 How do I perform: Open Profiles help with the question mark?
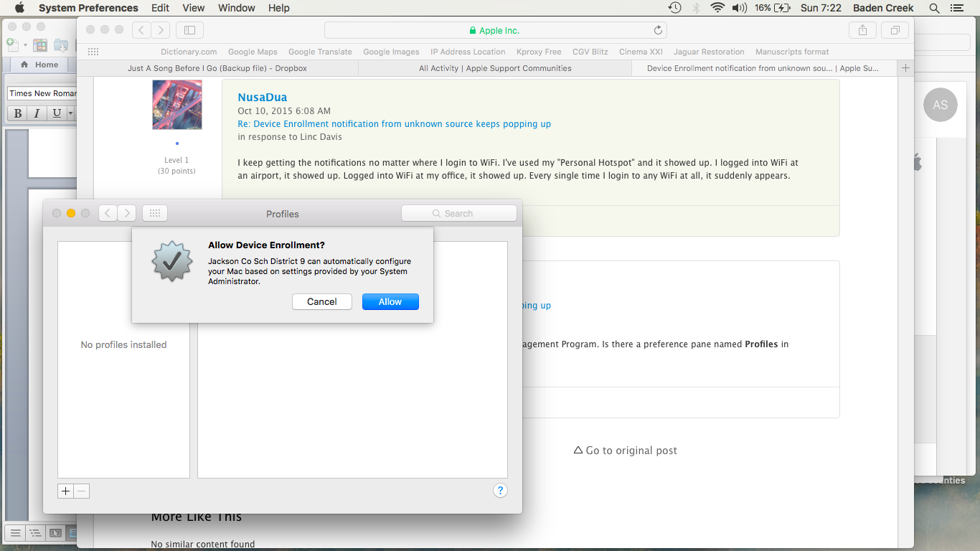(x=501, y=491)
